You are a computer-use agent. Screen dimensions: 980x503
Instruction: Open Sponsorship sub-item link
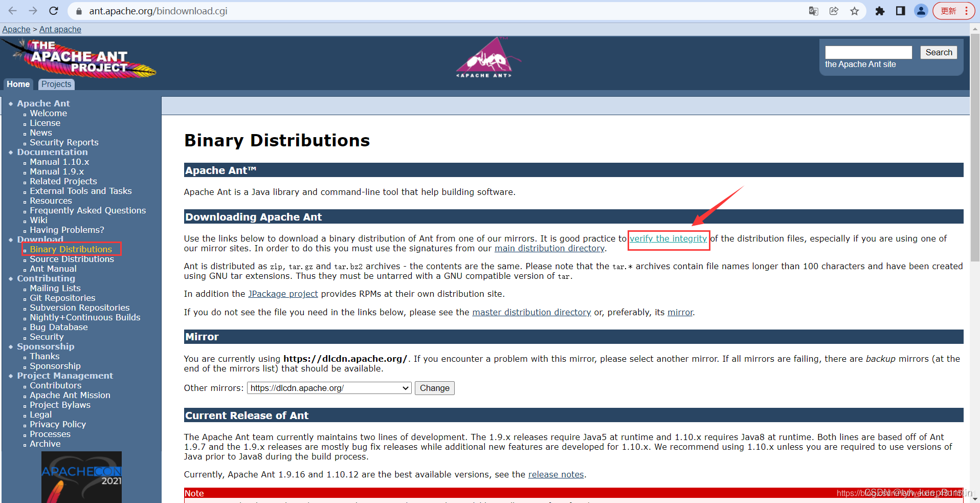click(55, 366)
